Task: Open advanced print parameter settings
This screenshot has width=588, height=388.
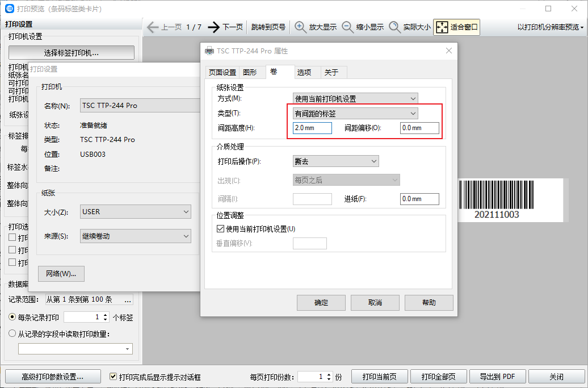Action: pos(53,377)
